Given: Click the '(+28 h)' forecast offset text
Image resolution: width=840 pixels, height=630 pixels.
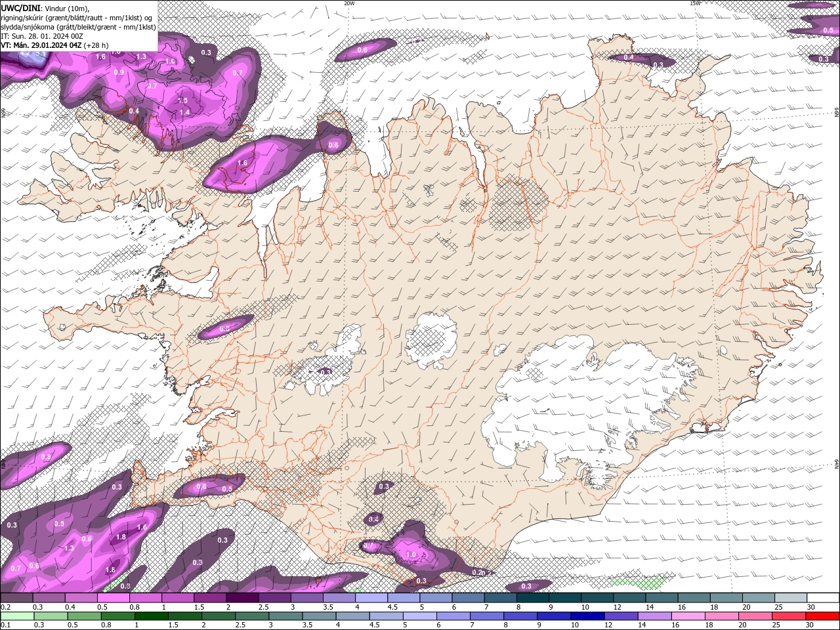Looking at the screenshot, I should click(x=96, y=45).
